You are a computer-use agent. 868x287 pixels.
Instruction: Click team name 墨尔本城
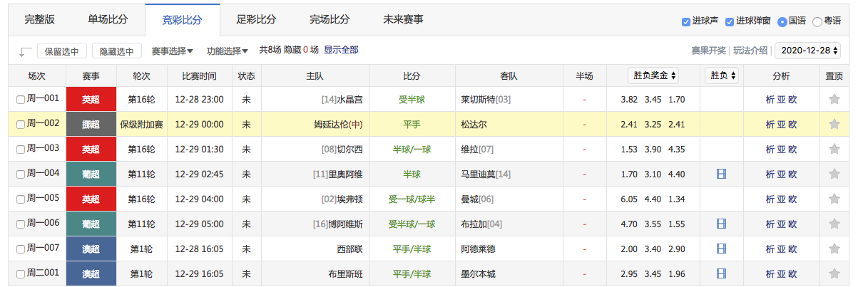[x=479, y=274]
